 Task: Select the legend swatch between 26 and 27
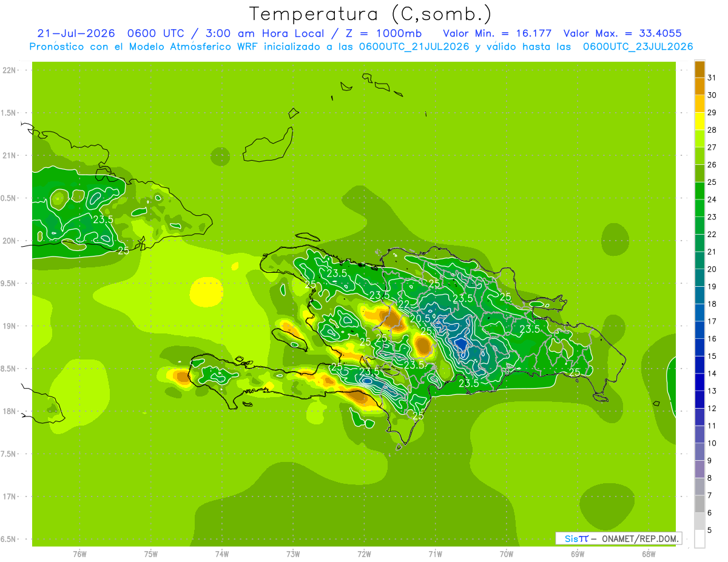[699, 156]
